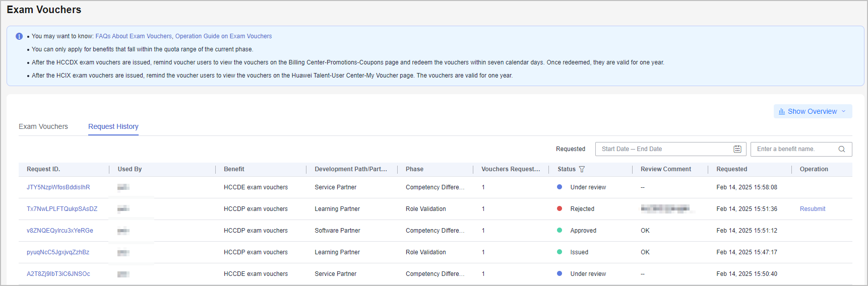Click the Approved status cell
This screenshot has width=868, height=286.
pyautogui.click(x=583, y=231)
